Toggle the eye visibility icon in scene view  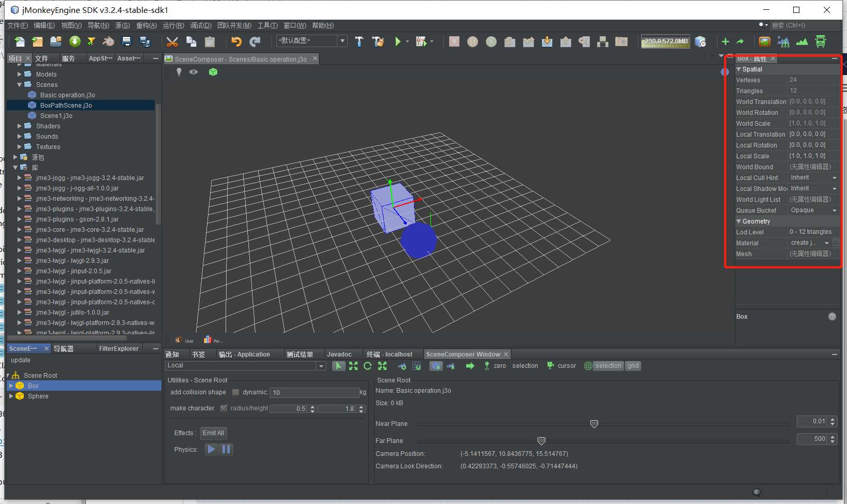[194, 72]
